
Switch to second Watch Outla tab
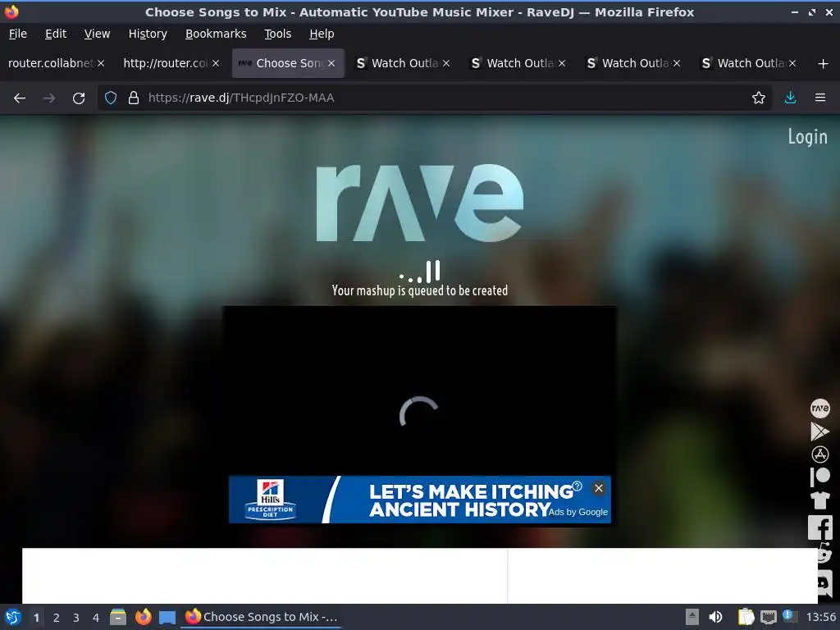pyautogui.click(x=518, y=63)
